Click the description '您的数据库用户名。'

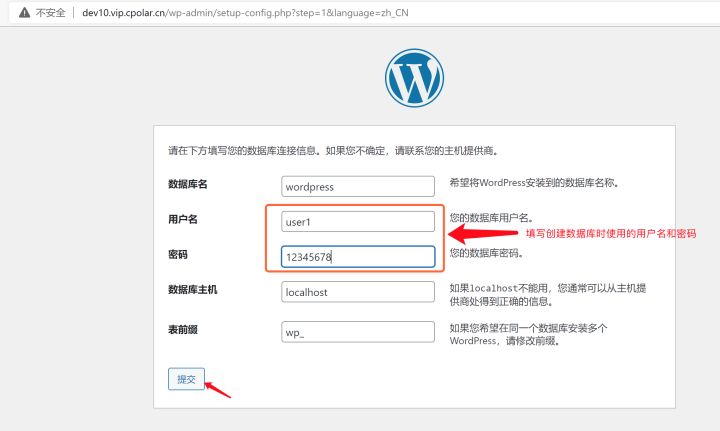coord(491,218)
